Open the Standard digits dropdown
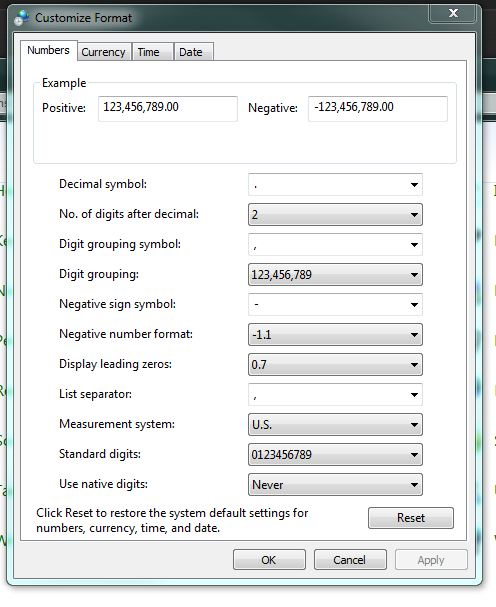This screenshot has height=607, width=496. [x=335, y=454]
